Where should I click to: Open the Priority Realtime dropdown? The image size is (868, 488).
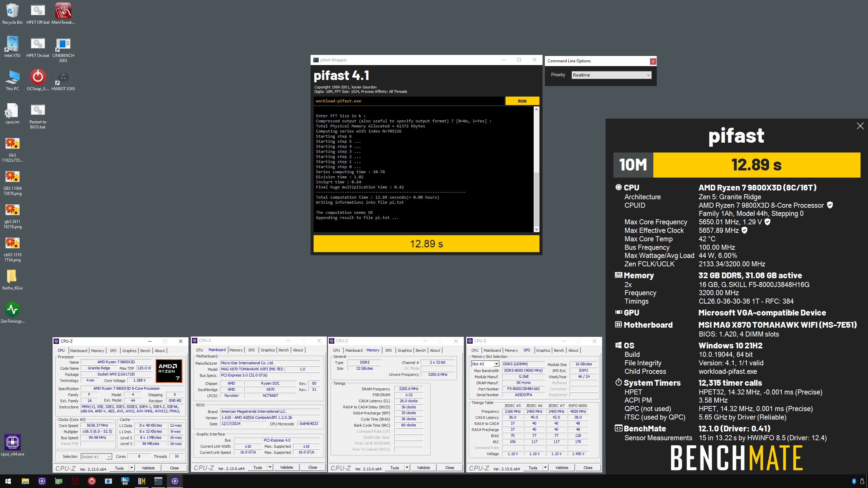611,75
